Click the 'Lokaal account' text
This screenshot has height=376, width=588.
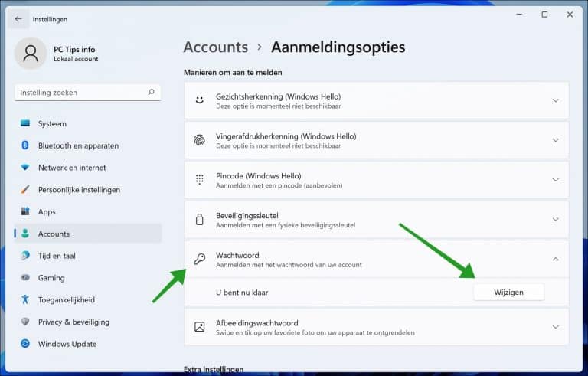click(x=76, y=59)
